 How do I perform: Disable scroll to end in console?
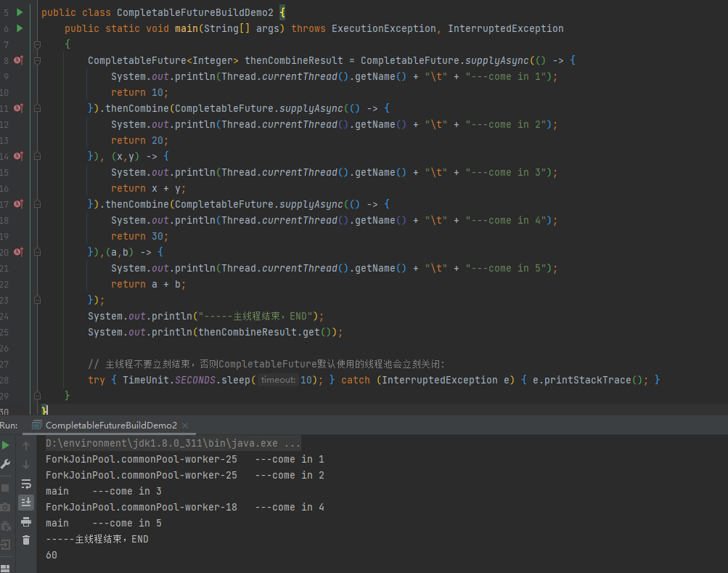[x=26, y=502]
